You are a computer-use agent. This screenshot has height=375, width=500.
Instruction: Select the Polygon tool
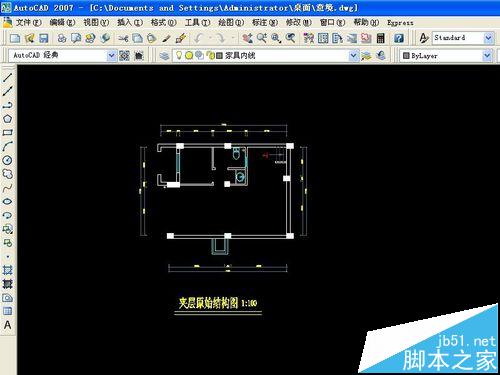point(7,119)
